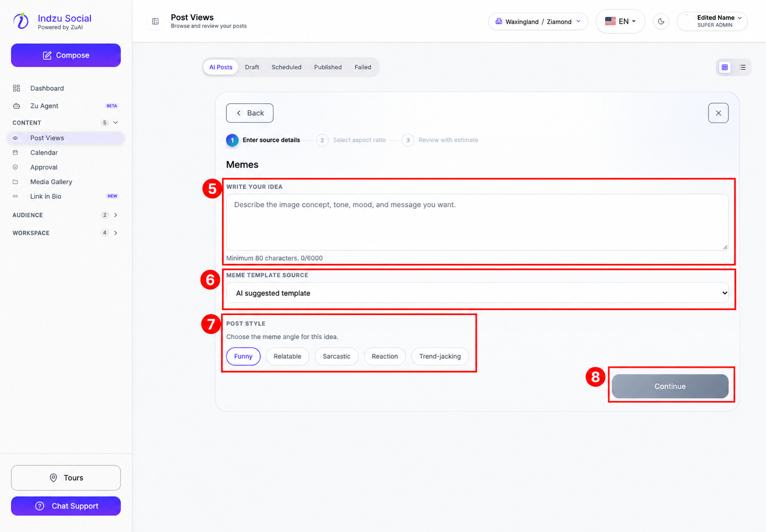Image resolution: width=766 pixels, height=532 pixels.
Task: Click the Media Gallery folder icon
Action: pos(15,182)
